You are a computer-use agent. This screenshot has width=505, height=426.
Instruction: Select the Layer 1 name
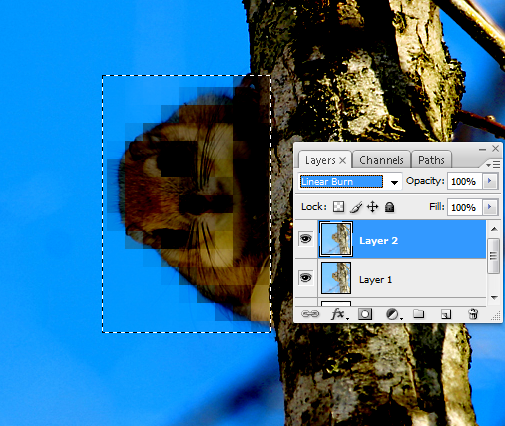click(375, 279)
